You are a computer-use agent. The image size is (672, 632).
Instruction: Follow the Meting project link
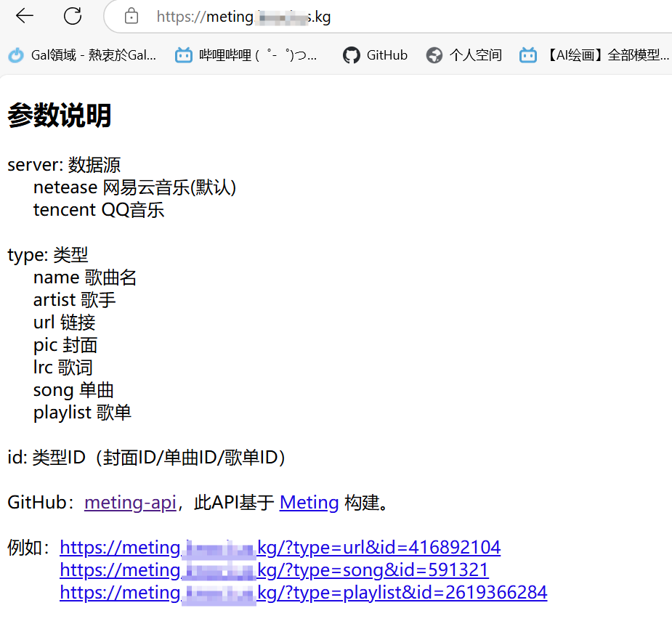(x=309, y=503)
